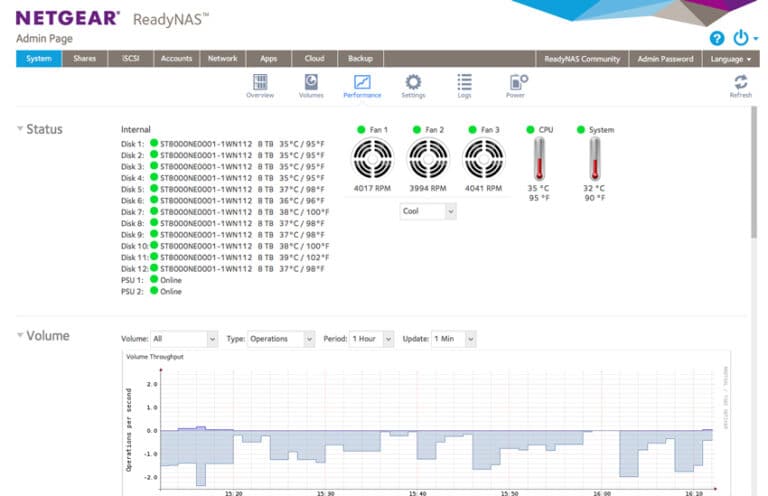Click the Internal heading
768x496 pixels.
click(136, 129)
